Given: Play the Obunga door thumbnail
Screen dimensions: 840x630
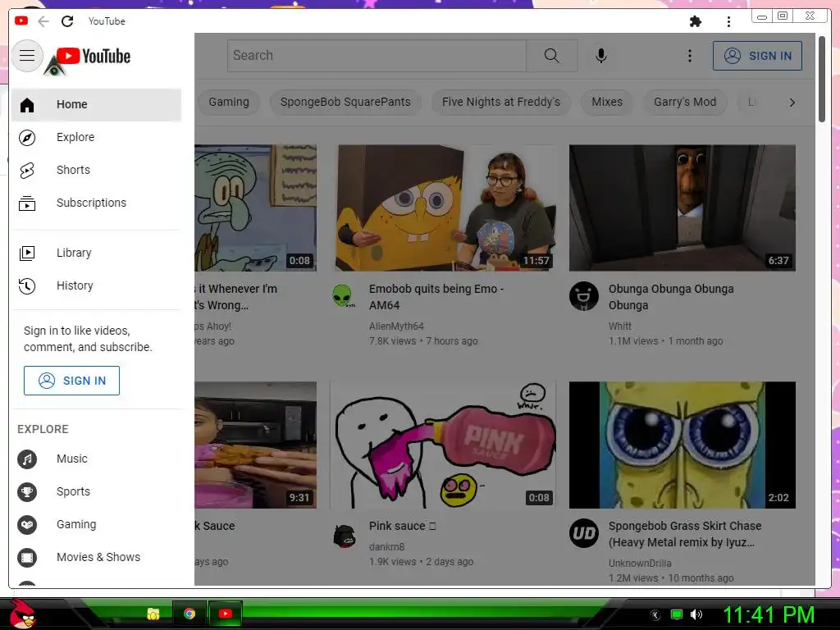Looking at the screenshot, I should (x=682, y=208).
